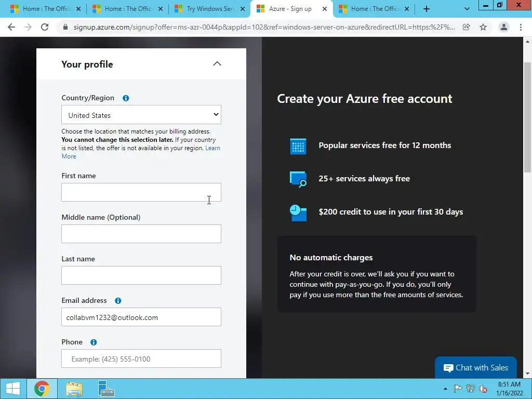The image size is (532, 399).
Task: Close the last Home : The Office tab
Action: [x=407, y=9]
